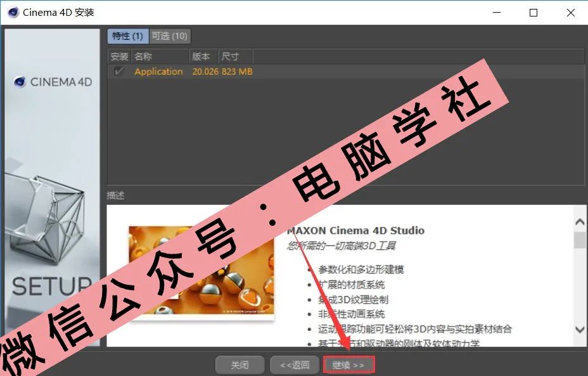Click the scrollbar down arrow

click(x=580, y=329)
